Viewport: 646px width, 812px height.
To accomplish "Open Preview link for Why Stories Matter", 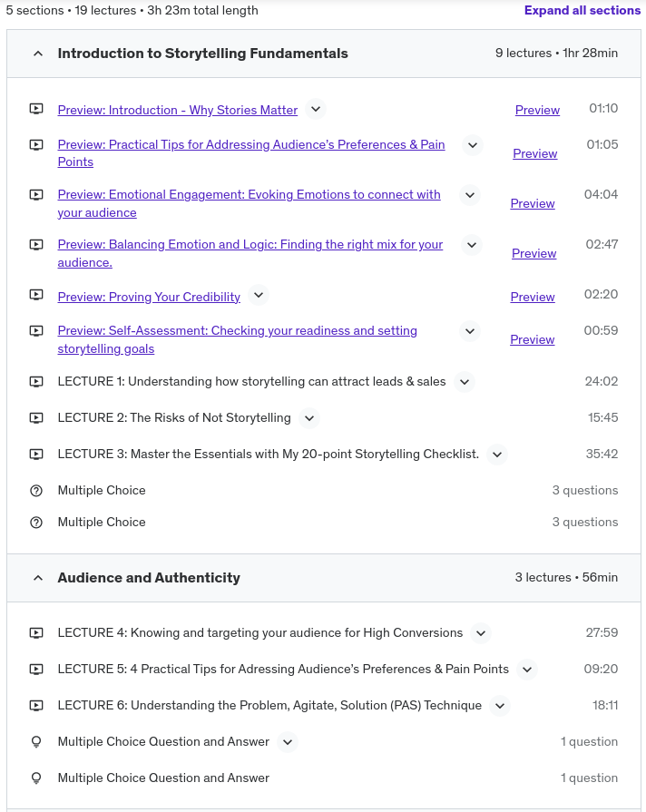I will [537, 110].
